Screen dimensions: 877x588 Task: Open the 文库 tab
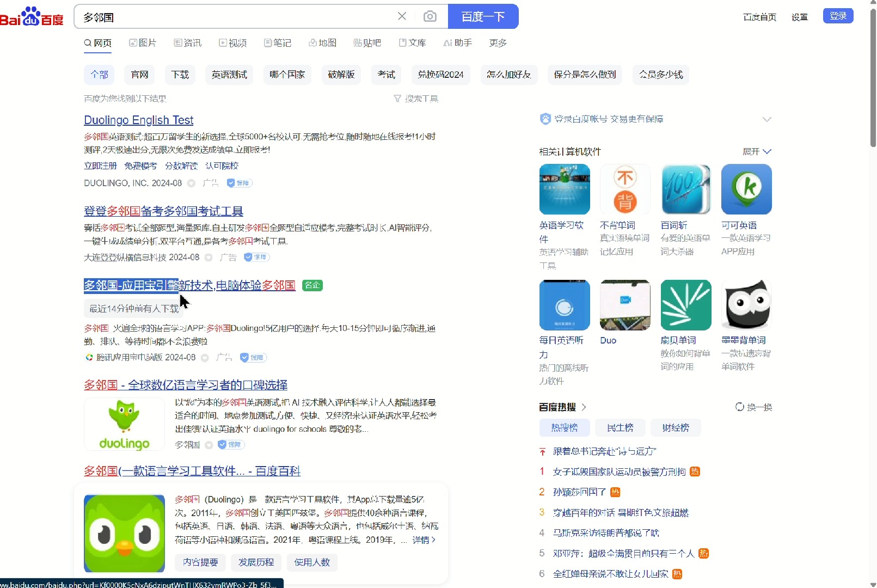point(413,43)
